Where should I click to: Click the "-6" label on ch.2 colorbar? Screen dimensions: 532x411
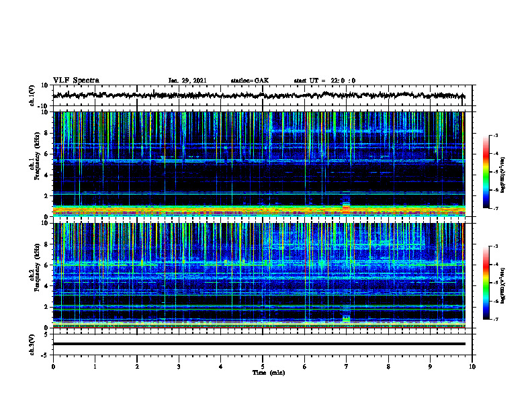coord(496,301)
